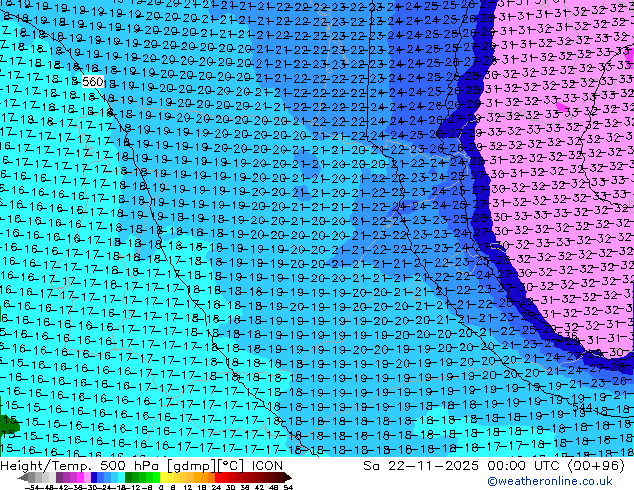Select the yellow legend swatch above 0
The width and height of the screenshot is (634, 490).
coord(164,478)
